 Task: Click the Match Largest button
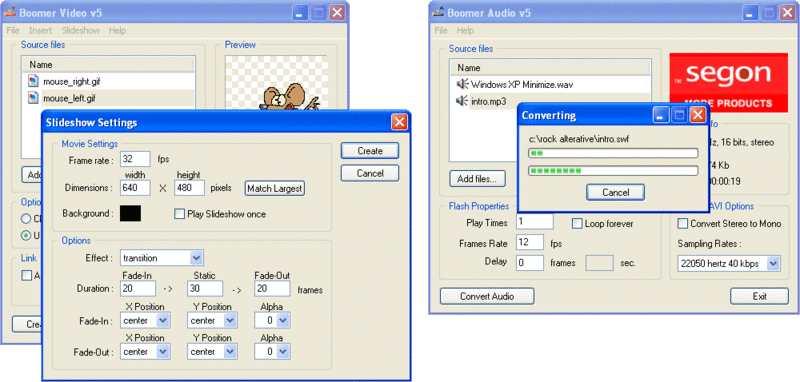[x=274, y=188]
